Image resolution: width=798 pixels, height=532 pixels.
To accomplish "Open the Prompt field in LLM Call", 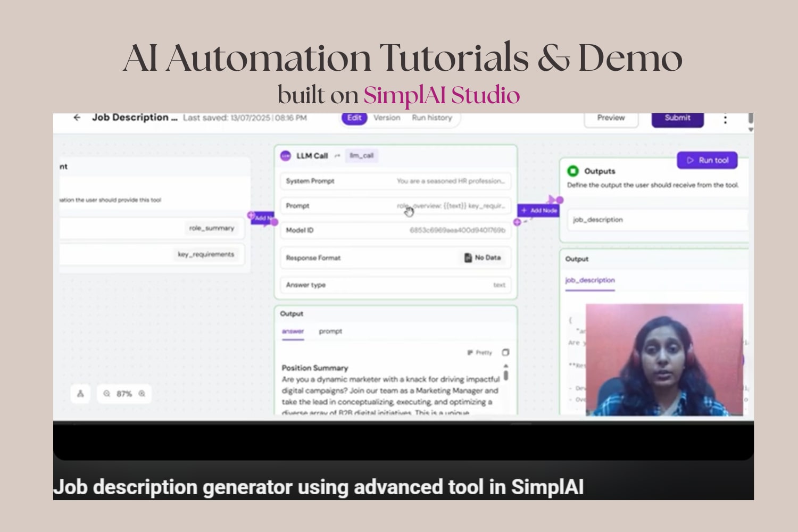I will (x=395, y=206).
